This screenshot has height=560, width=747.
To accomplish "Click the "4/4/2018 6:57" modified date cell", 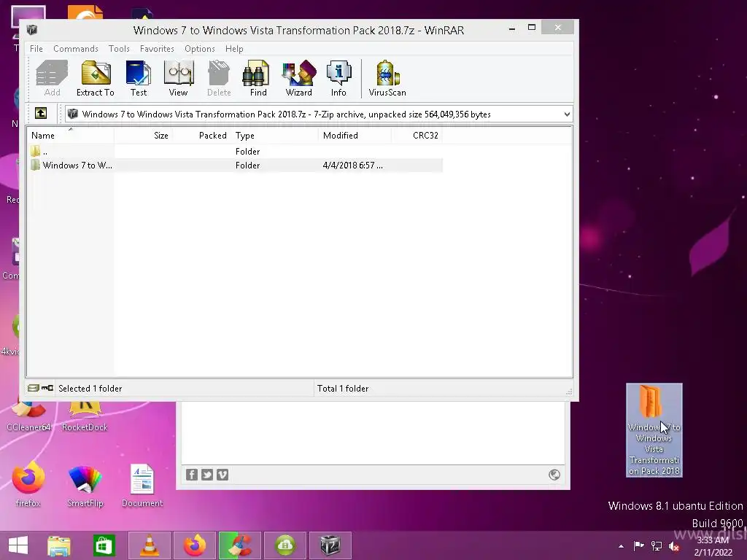I will (353, 166).
